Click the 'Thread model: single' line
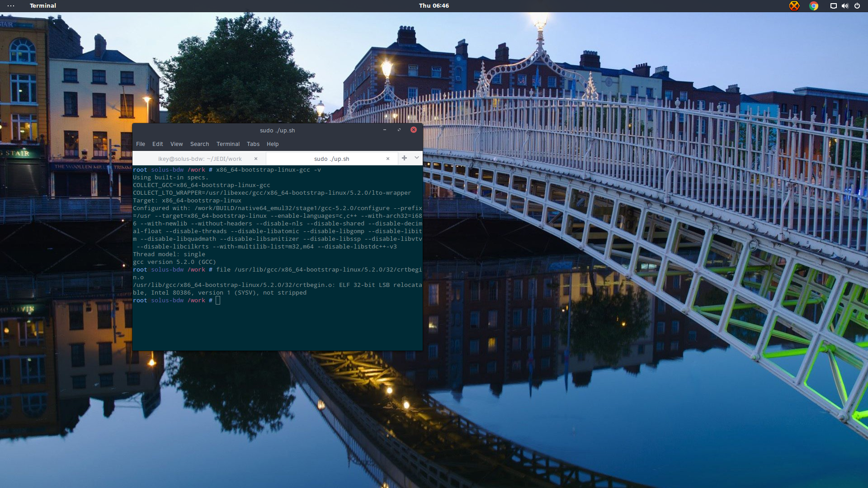The height and width of the screenshot is (488, 868). pyautogui.click(x=169, y=254)
